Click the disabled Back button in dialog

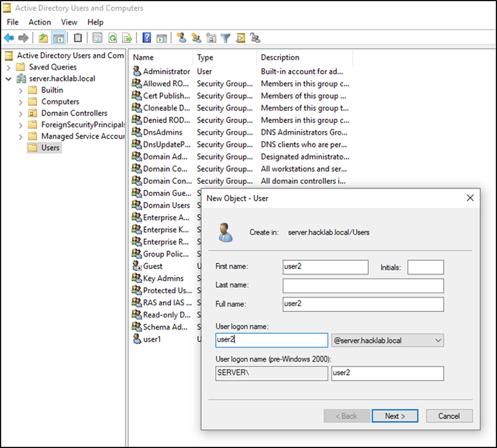click(347, 416)
